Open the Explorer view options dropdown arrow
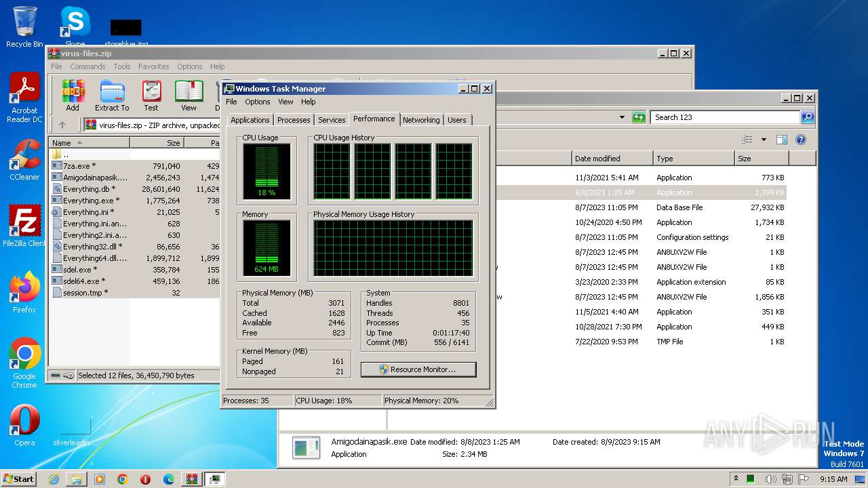The height and width of the screenshot is (488, 868). 764,140
